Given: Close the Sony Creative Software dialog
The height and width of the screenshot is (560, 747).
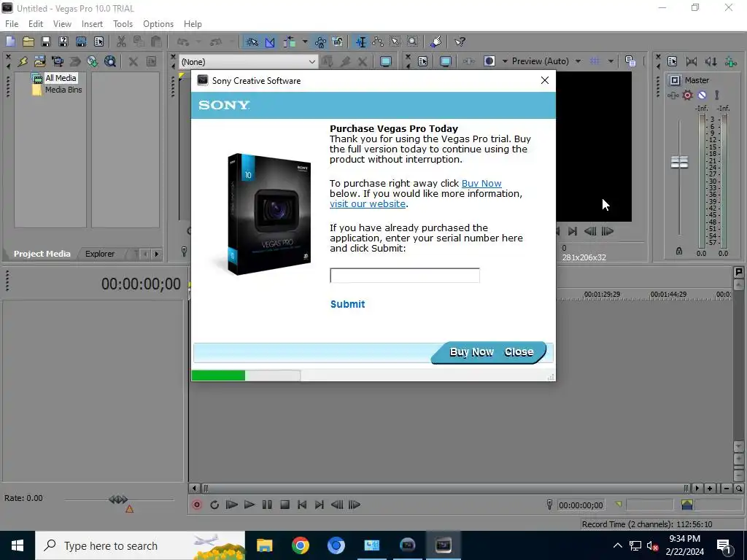Looking at the screenshot, I should pos(545,80).
